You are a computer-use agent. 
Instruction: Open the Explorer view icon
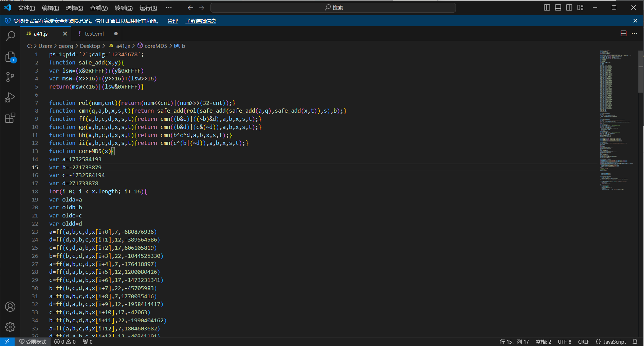10,57
